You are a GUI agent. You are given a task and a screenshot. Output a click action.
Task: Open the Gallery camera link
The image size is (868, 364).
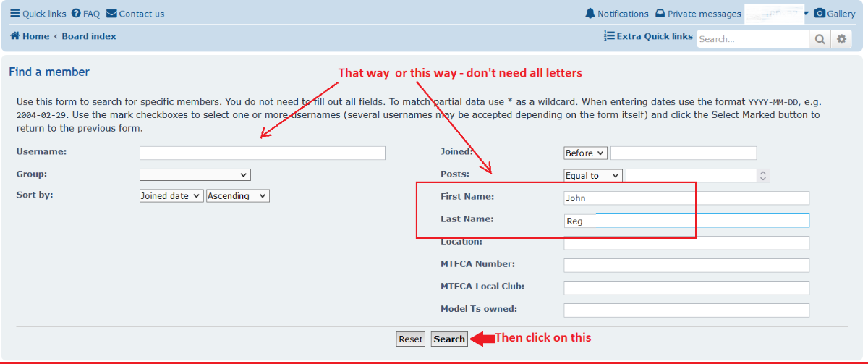[834, 14]
